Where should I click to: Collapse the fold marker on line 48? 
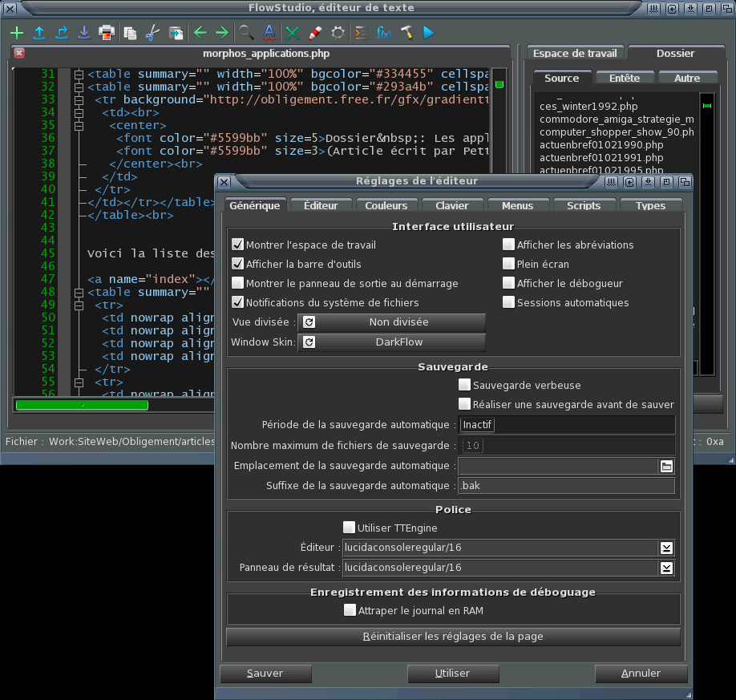pos(79,293)
